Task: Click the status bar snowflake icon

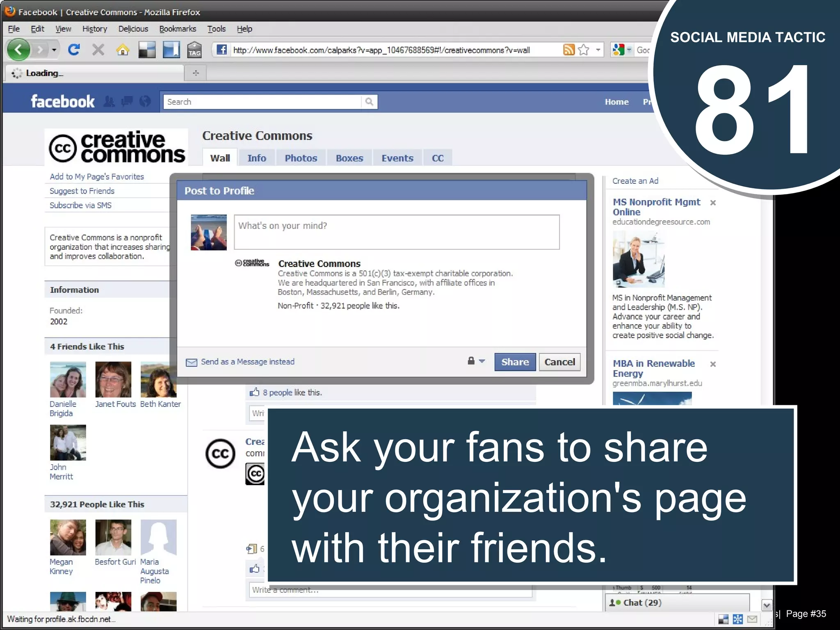Action: [x=737, y=619]
